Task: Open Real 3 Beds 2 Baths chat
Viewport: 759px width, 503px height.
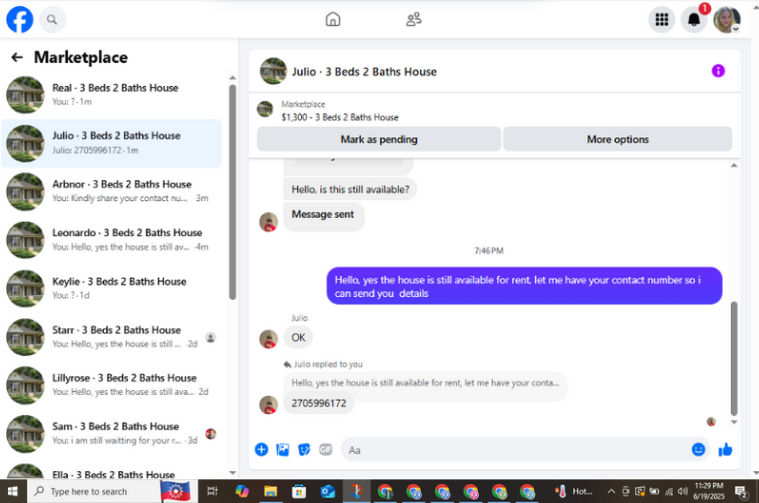Action: (112, 94)
